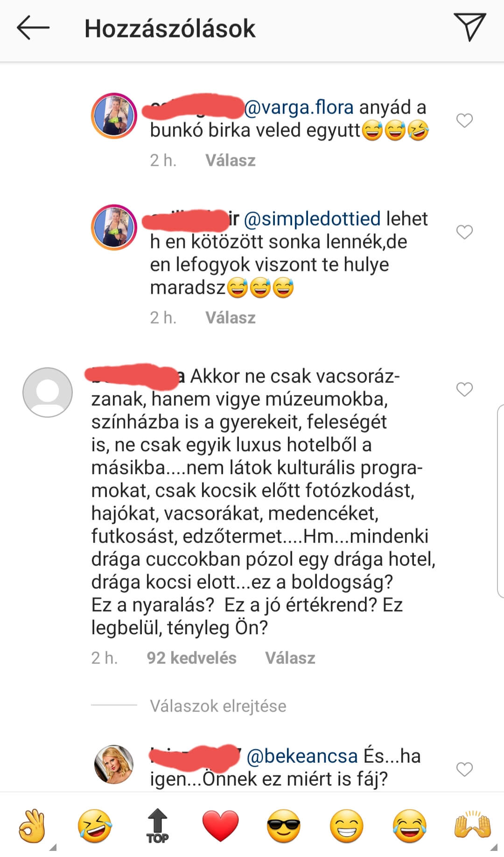This screenshot has width=504, height=857.
Task: Like the 'Akkor ne csak vacsoráz' comment
Action: (x=464, y=389)
